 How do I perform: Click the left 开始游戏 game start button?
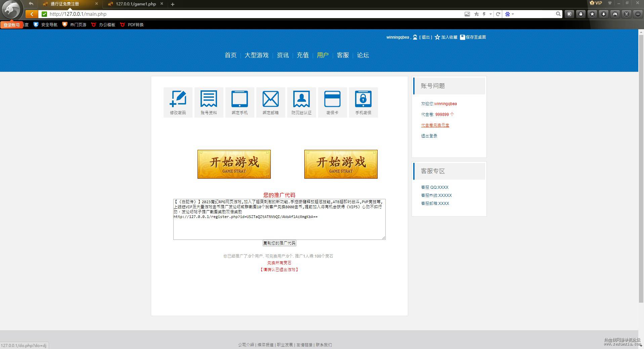[x=234, y=164]
